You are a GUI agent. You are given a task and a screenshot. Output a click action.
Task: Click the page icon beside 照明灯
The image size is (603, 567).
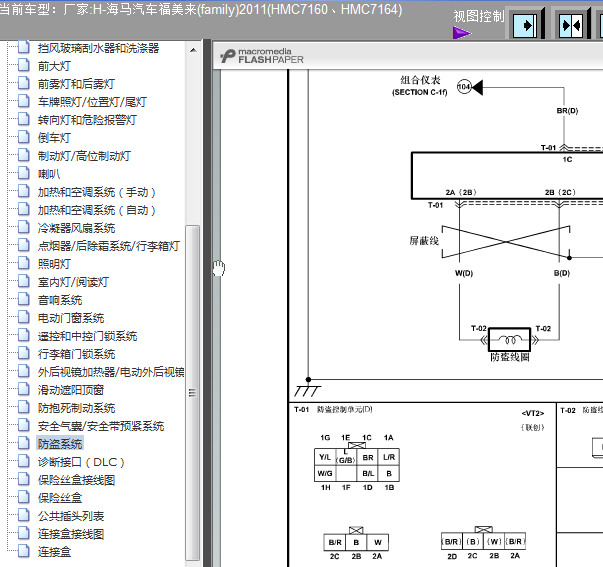coord(23,263)
